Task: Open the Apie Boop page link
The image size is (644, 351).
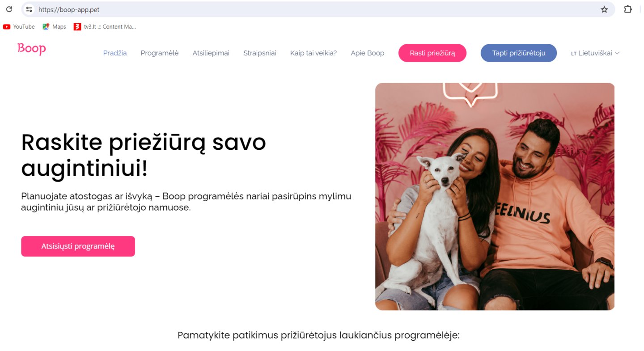Action: pyautogui.click(x=368, y=53)
